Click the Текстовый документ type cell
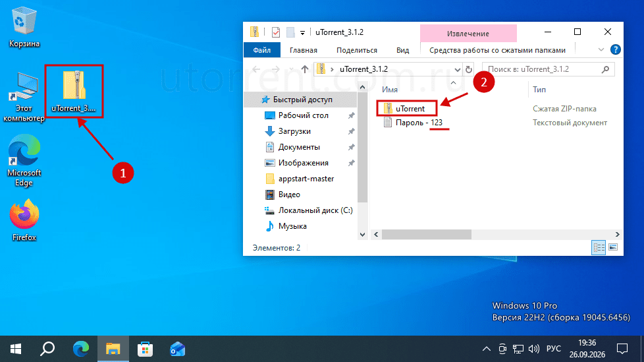The image size is (644, 362). click(570, 123)
